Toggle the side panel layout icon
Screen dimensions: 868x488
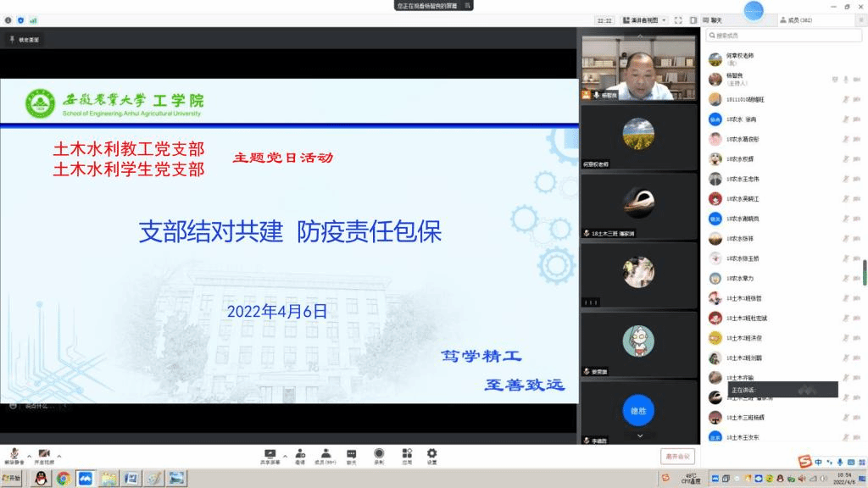coord(693,19)
